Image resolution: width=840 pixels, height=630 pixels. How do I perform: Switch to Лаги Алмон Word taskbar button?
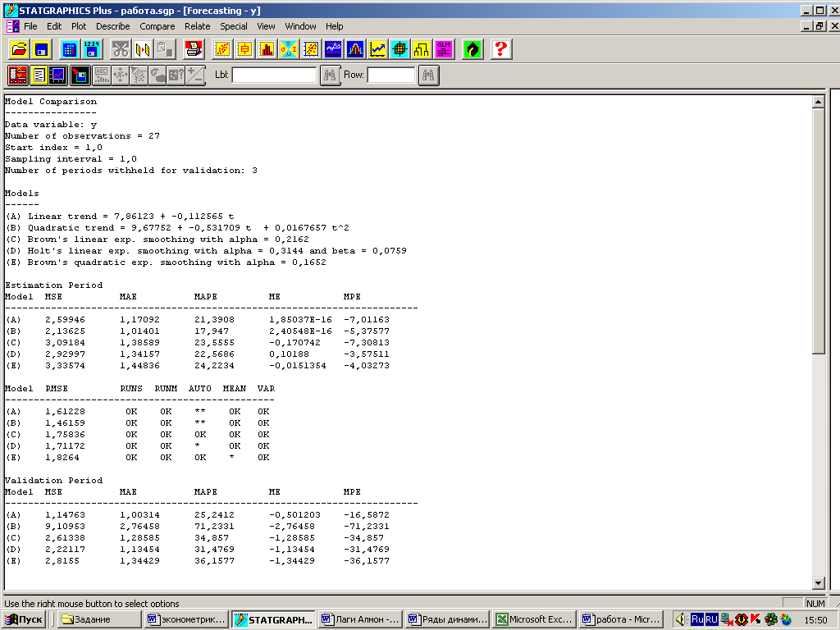(360, 619)
